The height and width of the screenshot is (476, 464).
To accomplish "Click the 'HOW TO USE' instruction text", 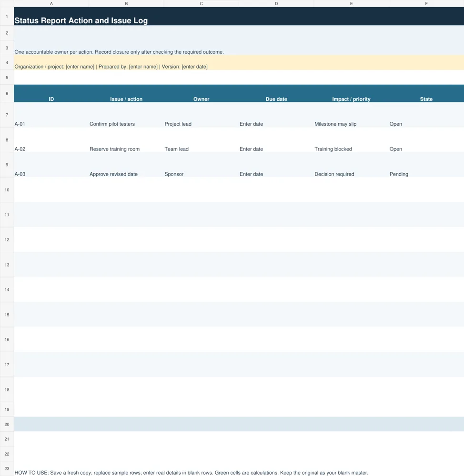I will (x=191, y=473).
